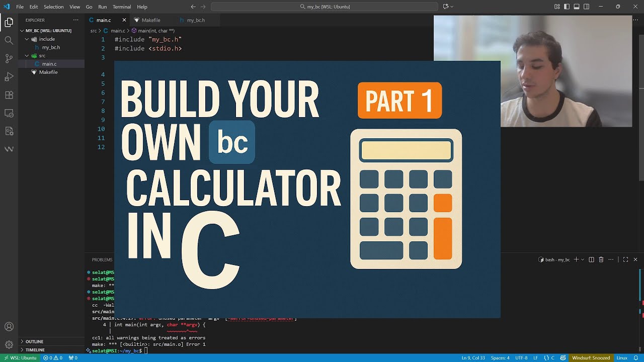This screenshot has height=362, width=644.
Task: Click Ln 9, Col 33 in status bar
Action: [x=473, y=358]
